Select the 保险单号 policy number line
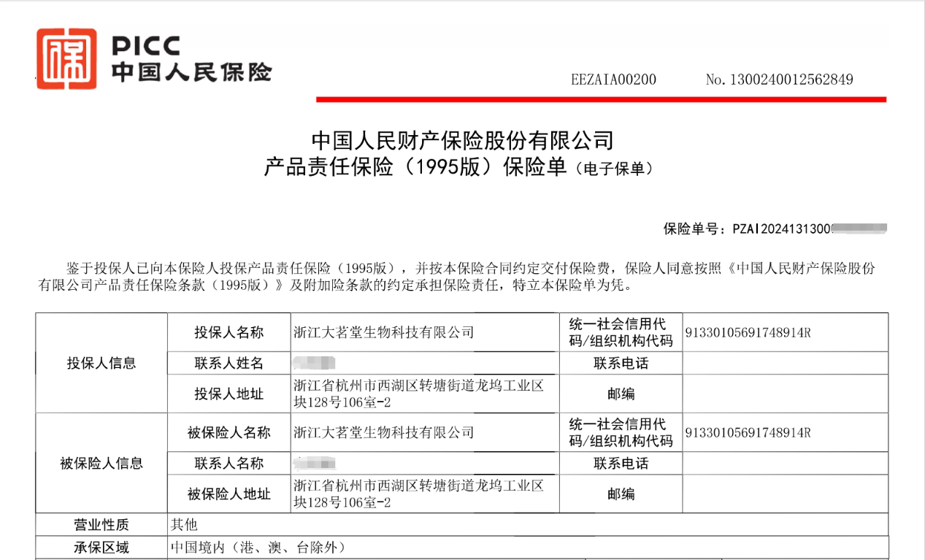 [x=774, y=229]
